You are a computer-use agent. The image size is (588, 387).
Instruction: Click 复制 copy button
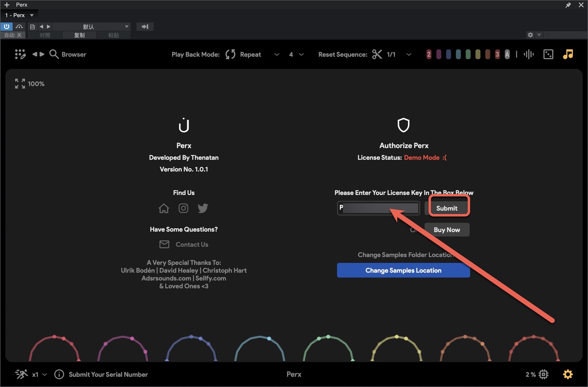click(x=79, y=35)
